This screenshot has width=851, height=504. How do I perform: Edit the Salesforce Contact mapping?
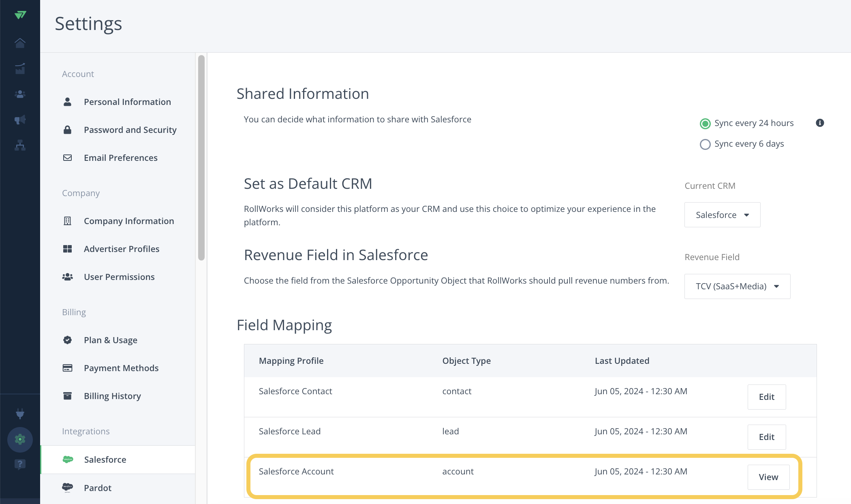(x=766, y=397)
